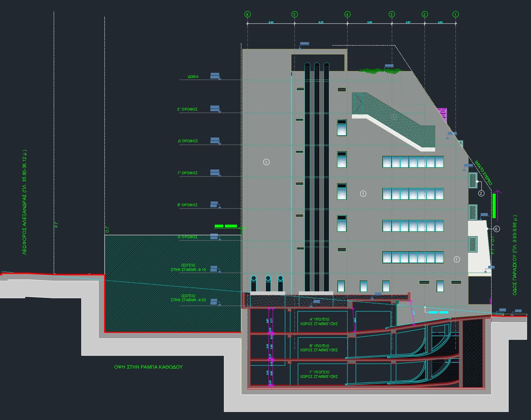Select the level marker beside ΔΩΜΑ label
531x420 pixels.
click(215, 76)
